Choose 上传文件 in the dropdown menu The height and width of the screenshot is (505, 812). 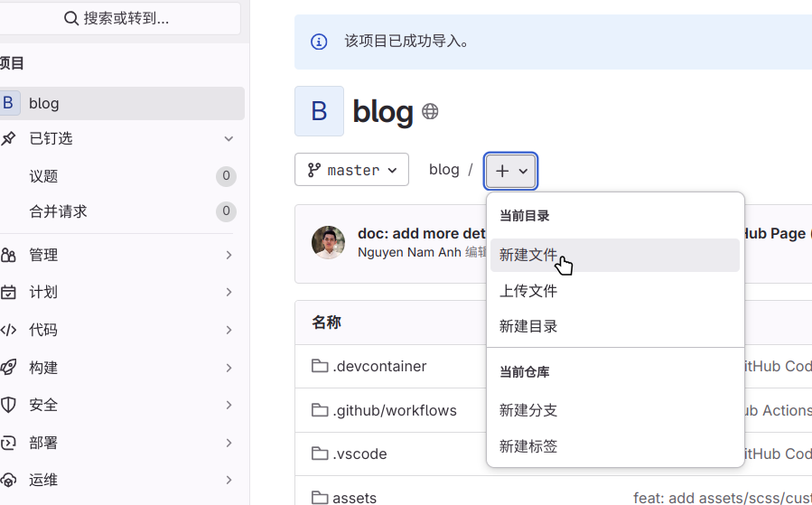coord(528,291)
